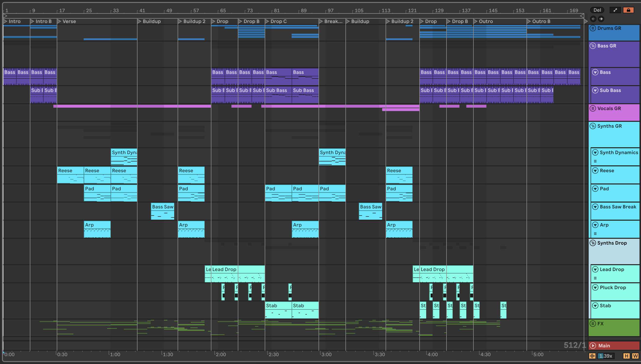Screen dimensions: 641x364
Task: Click the FX group fold icon
Action: coord(593,324)
